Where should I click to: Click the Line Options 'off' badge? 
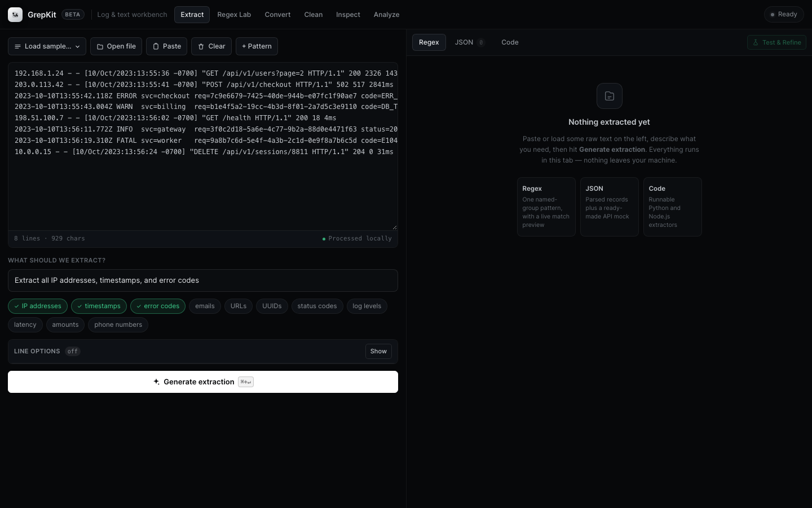73,351
